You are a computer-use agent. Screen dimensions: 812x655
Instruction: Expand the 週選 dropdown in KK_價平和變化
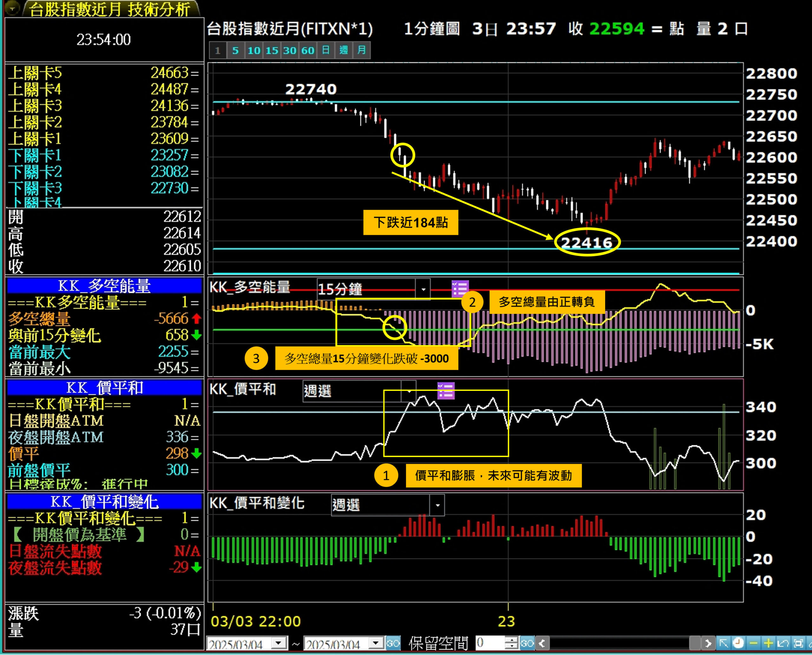437,505
